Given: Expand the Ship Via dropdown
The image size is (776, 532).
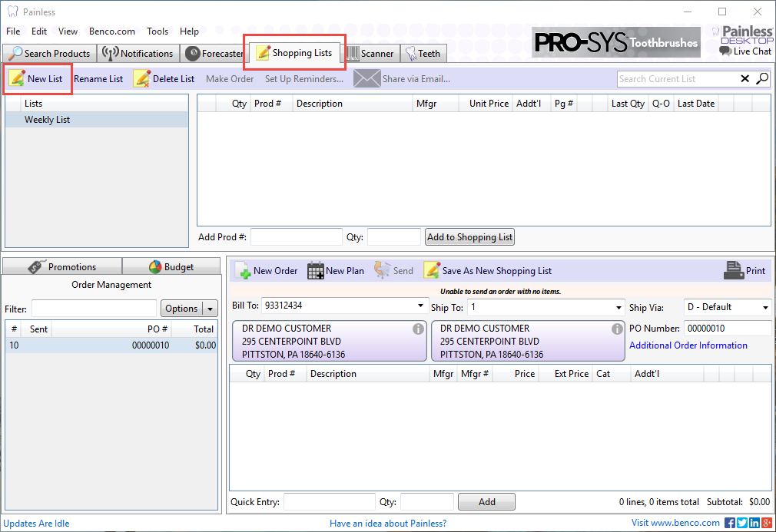Looking at the screenshot, I should (764, 307).
